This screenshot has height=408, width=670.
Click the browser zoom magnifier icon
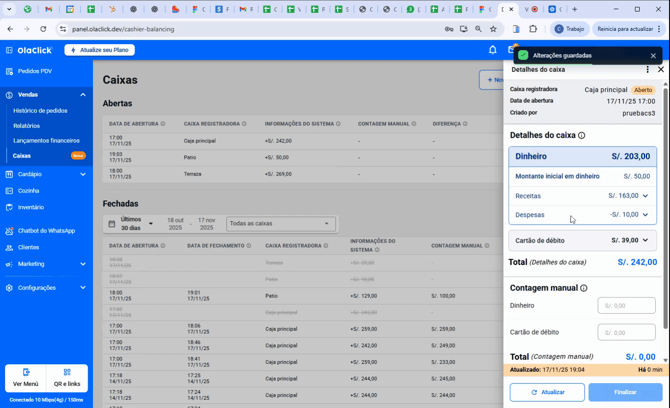coord(478,29)
